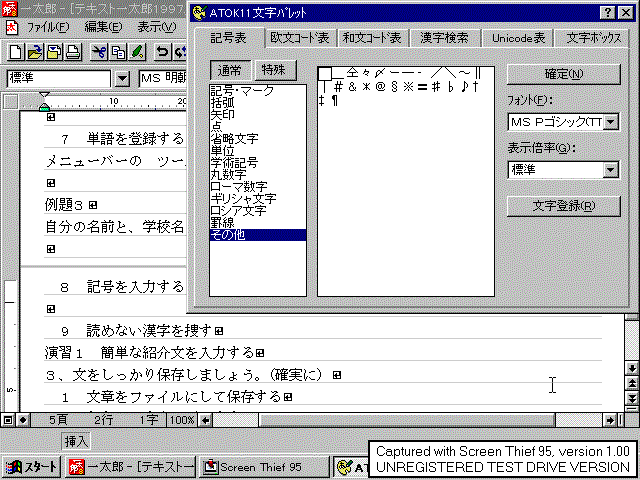Click the Print icon in Ichitaro toolbar

[x=73, y=52]
